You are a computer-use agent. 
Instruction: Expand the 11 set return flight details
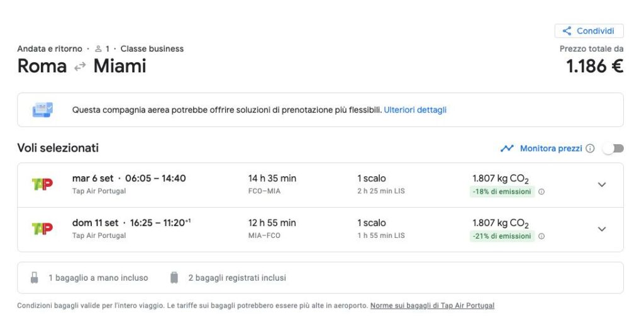pyautogui.click(x=602, y=229)
